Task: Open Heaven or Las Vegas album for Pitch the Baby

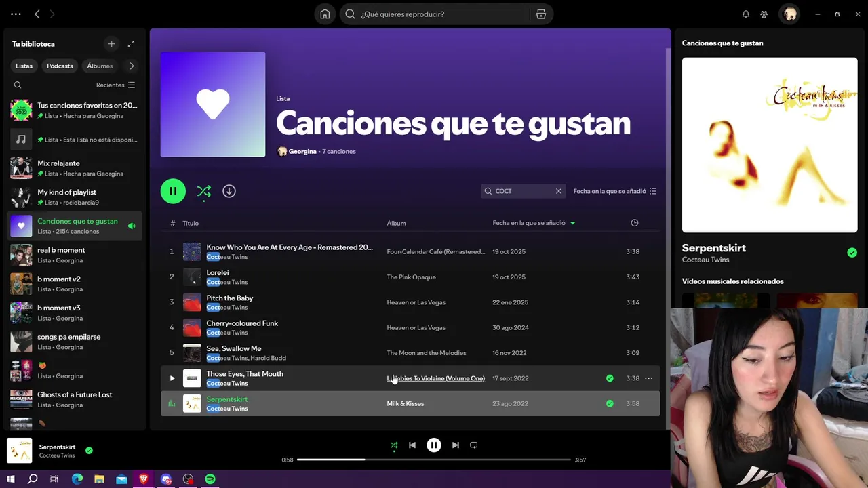Action: [x=416, y=302]
